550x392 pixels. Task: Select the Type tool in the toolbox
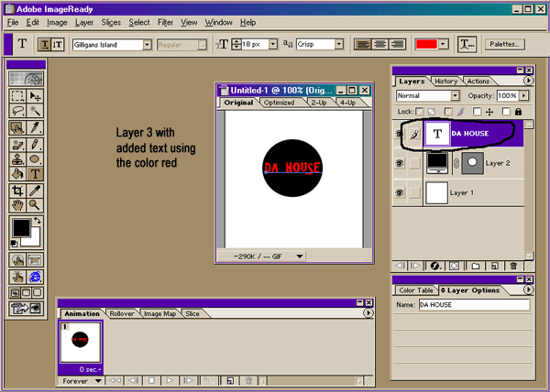pos(35,173)
